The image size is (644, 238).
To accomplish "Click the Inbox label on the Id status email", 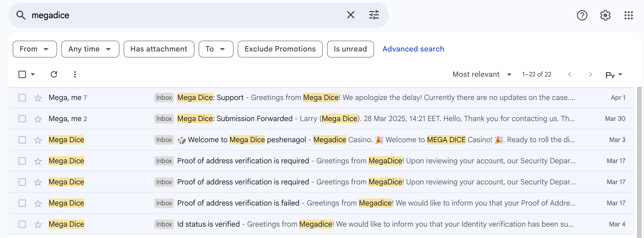I will (x=164, y=224).
